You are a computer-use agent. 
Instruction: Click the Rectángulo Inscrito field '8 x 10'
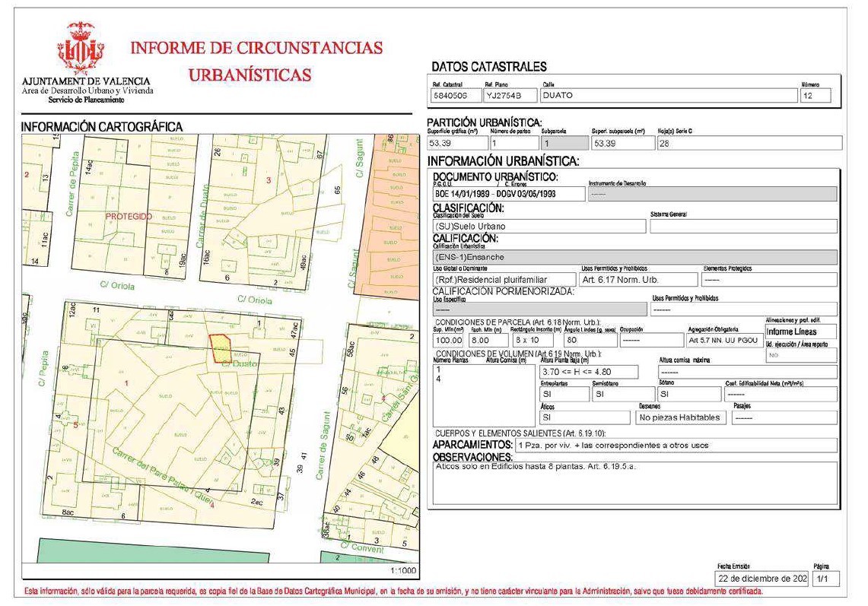(533, 340)
